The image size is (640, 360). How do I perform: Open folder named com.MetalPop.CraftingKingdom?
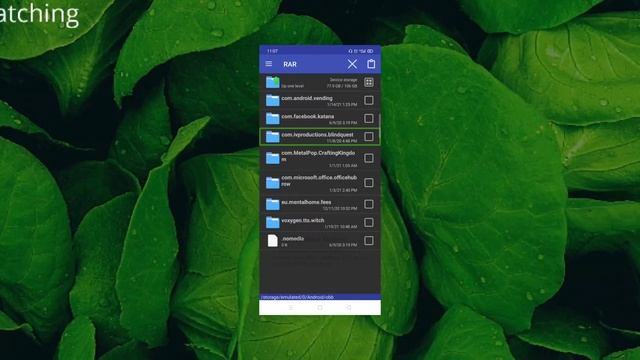click(318, 156)
